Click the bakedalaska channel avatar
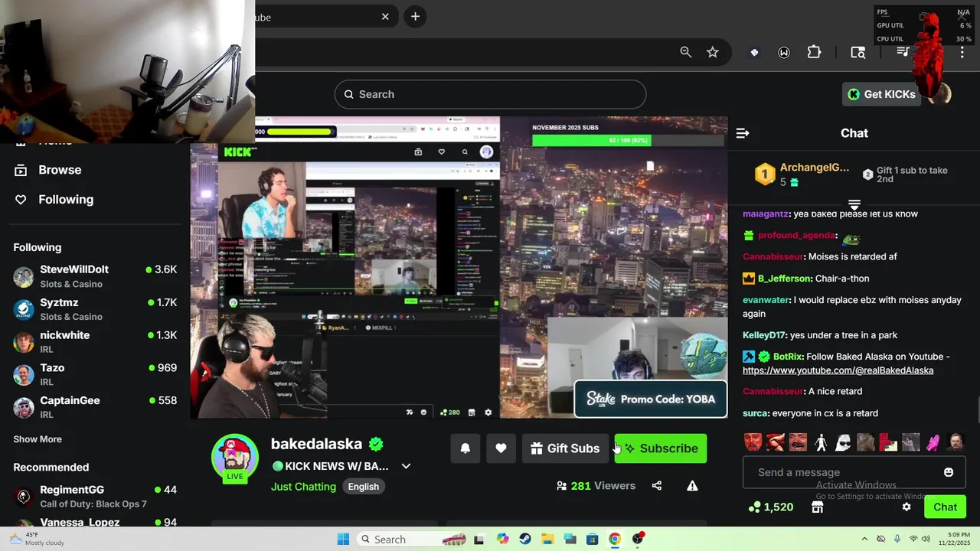 pos(235,456)
